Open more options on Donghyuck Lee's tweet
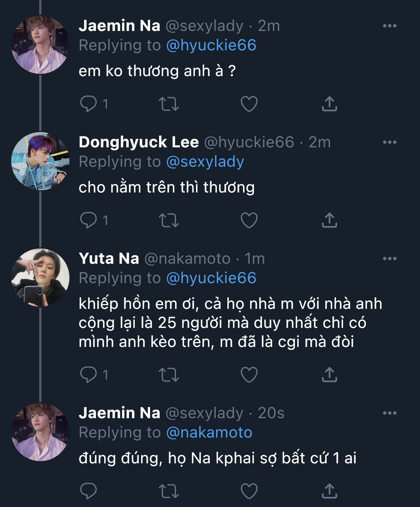 pos(389,142)
